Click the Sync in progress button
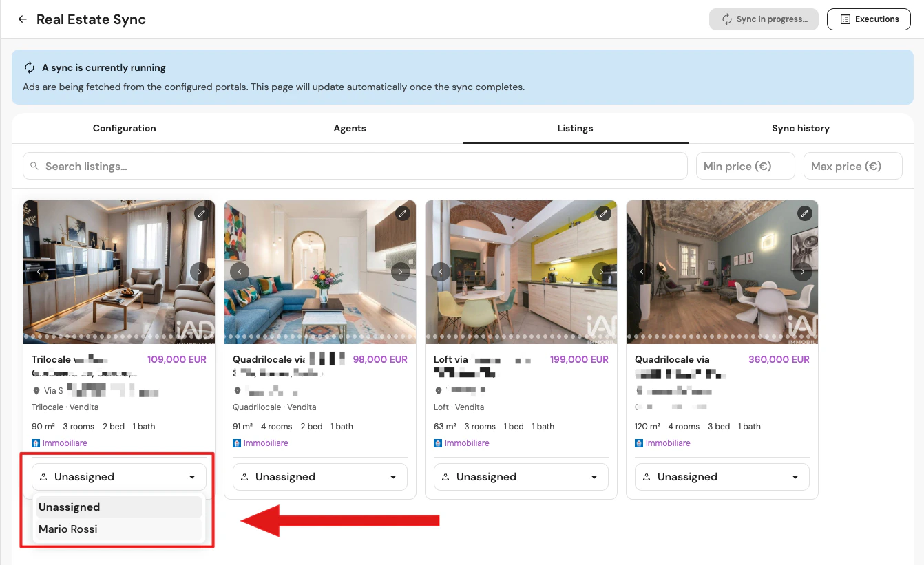This screenshot has height=565, width=924. coord(764,19)
